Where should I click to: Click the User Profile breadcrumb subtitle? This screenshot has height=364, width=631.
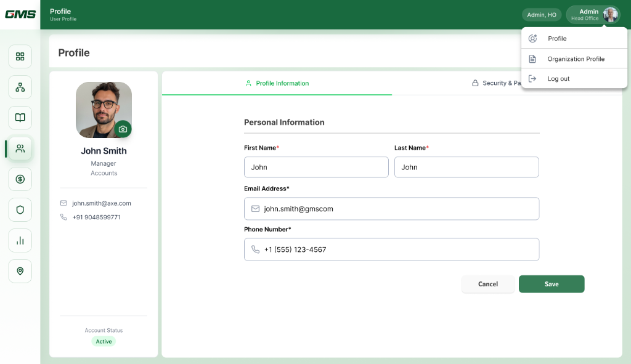click(63, 19)
